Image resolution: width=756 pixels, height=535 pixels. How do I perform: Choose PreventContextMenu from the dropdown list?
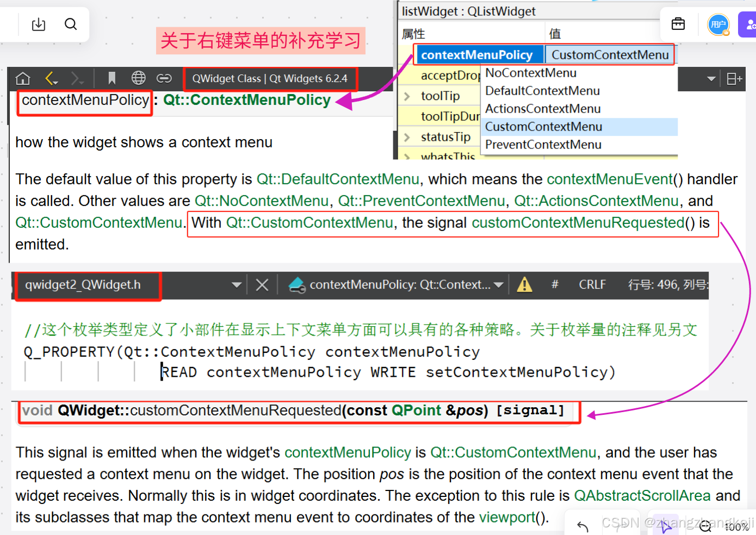click(543, 145)
